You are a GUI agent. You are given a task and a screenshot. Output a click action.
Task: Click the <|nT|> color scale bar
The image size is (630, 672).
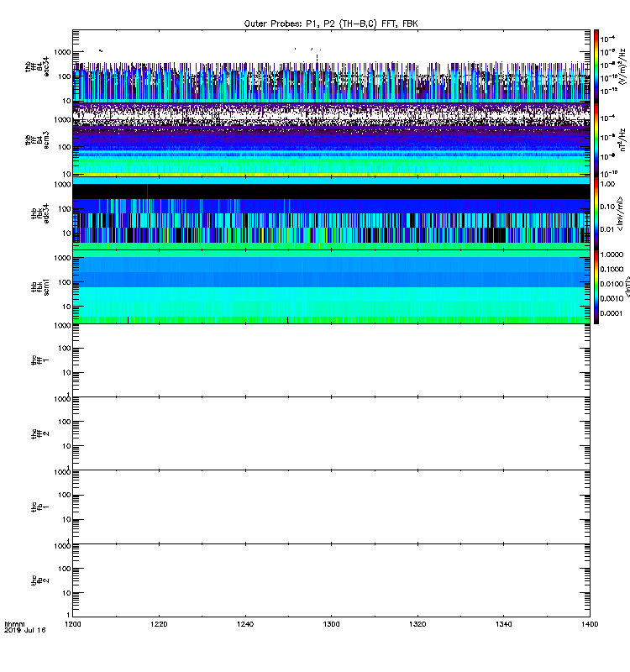(x=596, y=286)
